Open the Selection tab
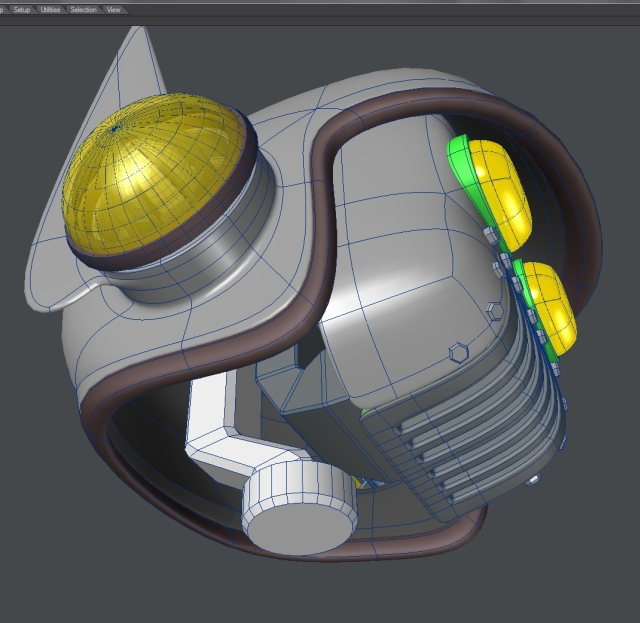This screenshot has width=640, height=623. [x=84, y=9]
